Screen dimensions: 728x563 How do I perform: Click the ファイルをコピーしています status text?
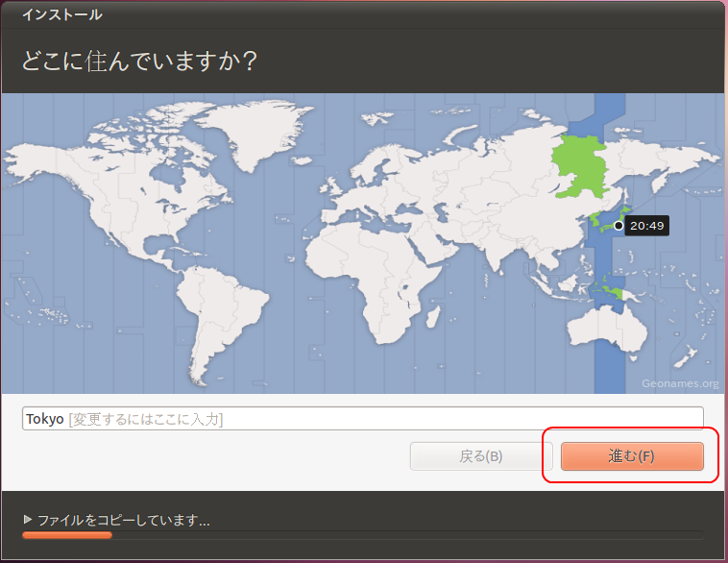click(124, 520)
